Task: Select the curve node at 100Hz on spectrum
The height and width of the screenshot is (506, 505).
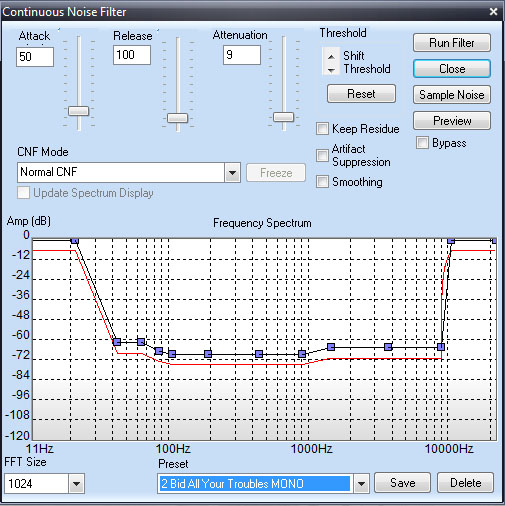Action: coord(172,354)
